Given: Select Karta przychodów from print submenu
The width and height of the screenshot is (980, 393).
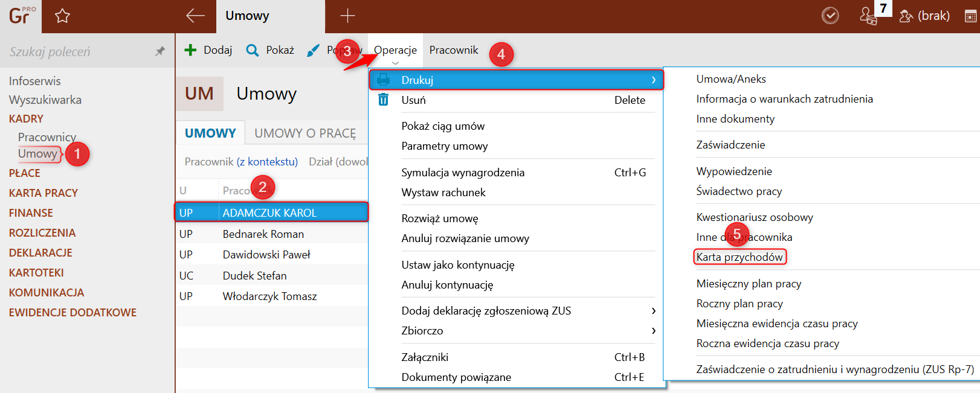Looking at the screenshot, I should [x=740, y=257].
